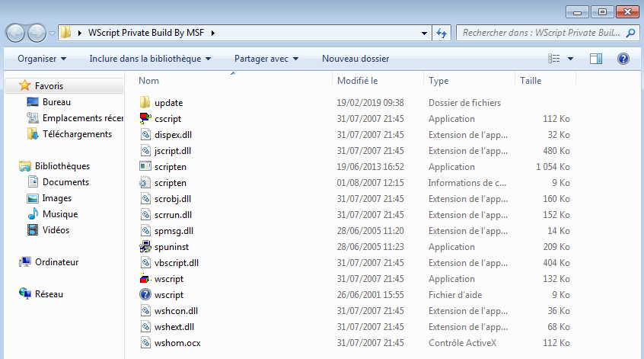Viewport: 644px width, 359px height.
Task: Click the change view icon
Action: pyautogui.click(x=553, y=59)
